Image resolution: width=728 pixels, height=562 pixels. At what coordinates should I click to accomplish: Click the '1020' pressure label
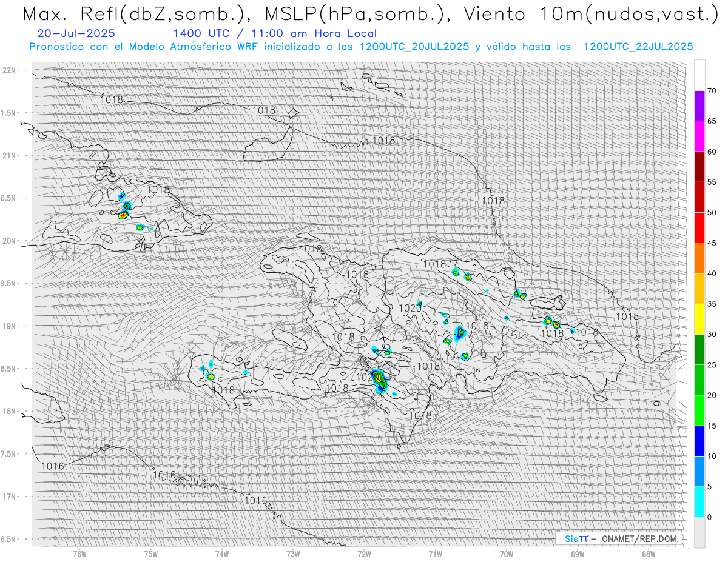tap(410, 308)
